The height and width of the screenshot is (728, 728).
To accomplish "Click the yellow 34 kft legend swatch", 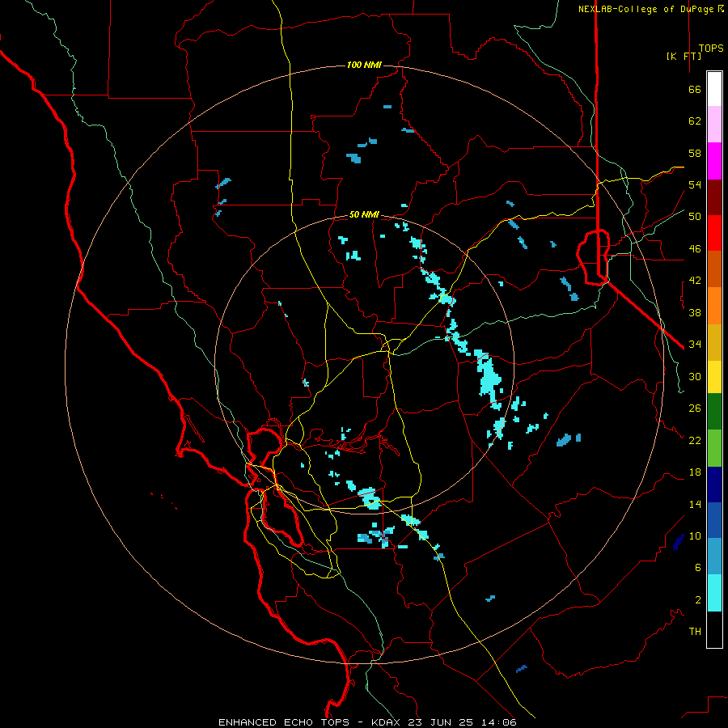I will tap(714, 376).
